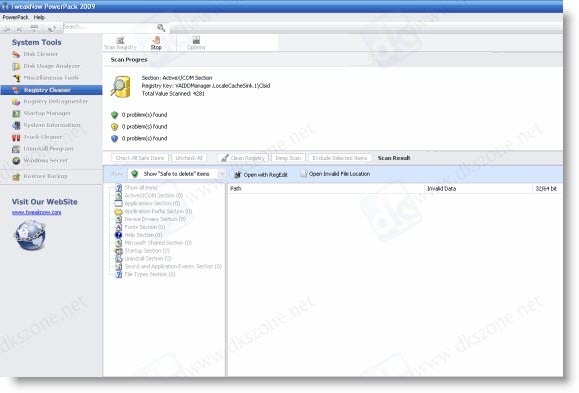
Task: Click into the Search field
Action: click(x=109, y=27)
